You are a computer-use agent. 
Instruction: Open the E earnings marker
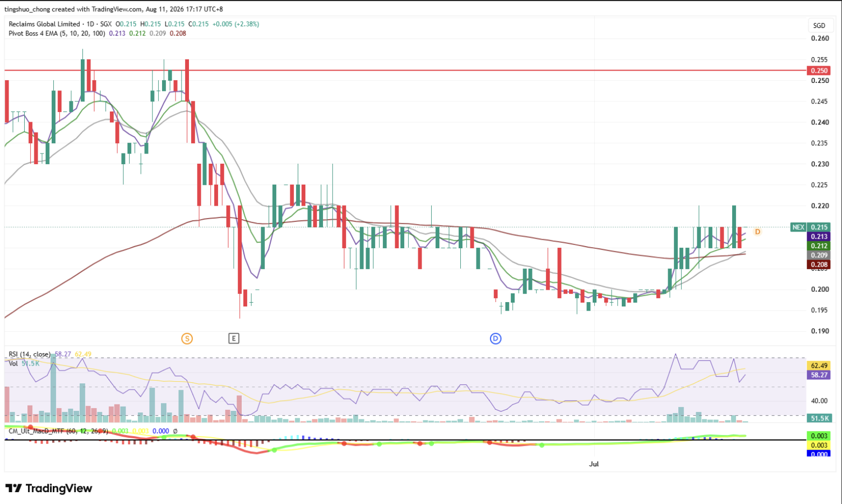click(233, 338)
